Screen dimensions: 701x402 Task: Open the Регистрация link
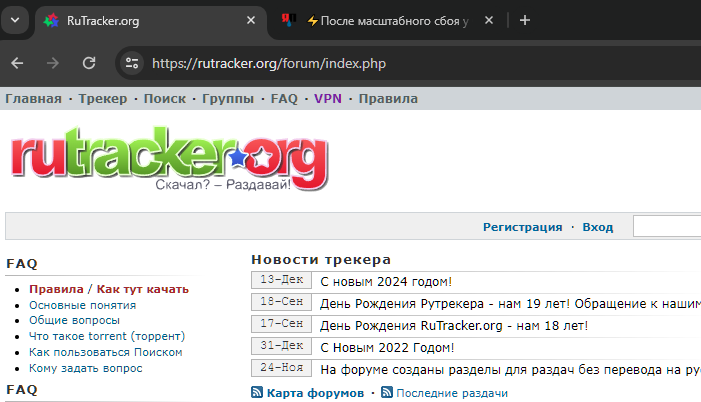(523, 227)
